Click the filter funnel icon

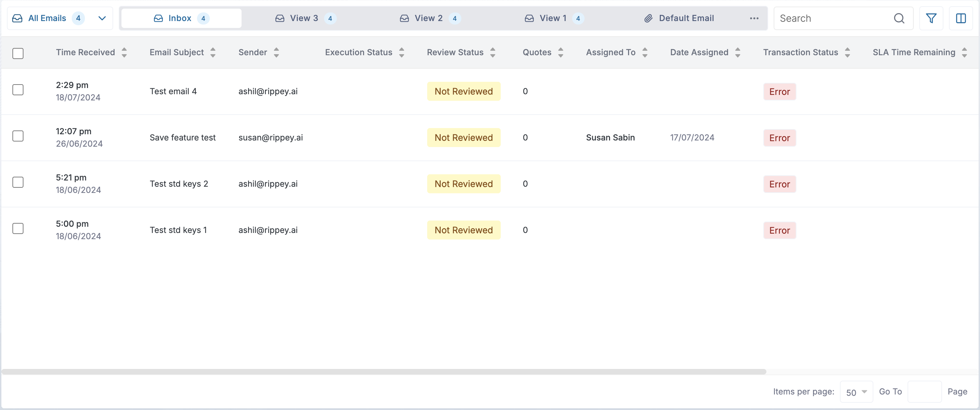[x=931, y=18]
